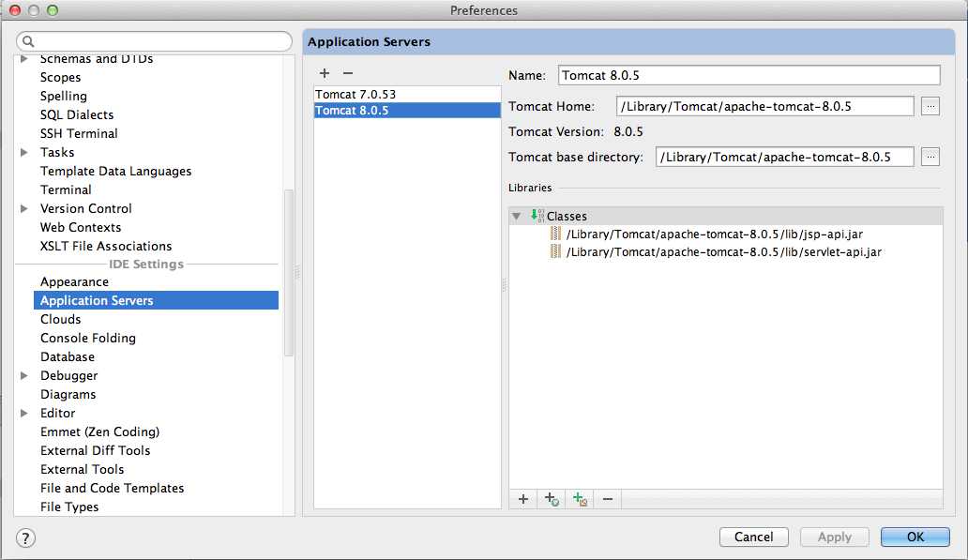The width and height of the screenshot is (968, 560).
Task: Click the settings list scrollbar
Action: coord(288,273)
